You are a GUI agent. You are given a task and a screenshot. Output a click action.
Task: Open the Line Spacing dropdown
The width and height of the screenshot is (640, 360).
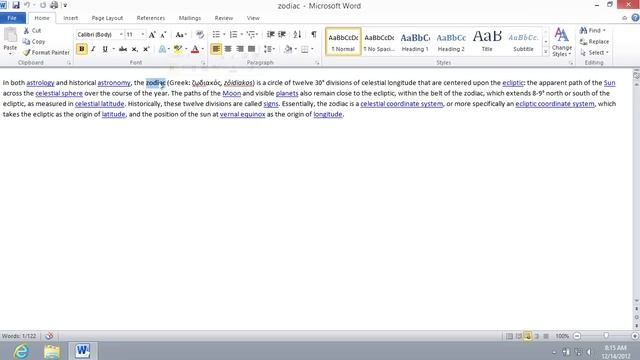point(269,49)
